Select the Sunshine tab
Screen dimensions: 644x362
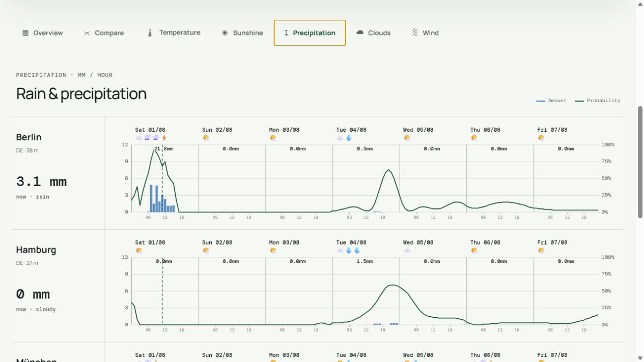pyautogui.click(x=242, y=33)
